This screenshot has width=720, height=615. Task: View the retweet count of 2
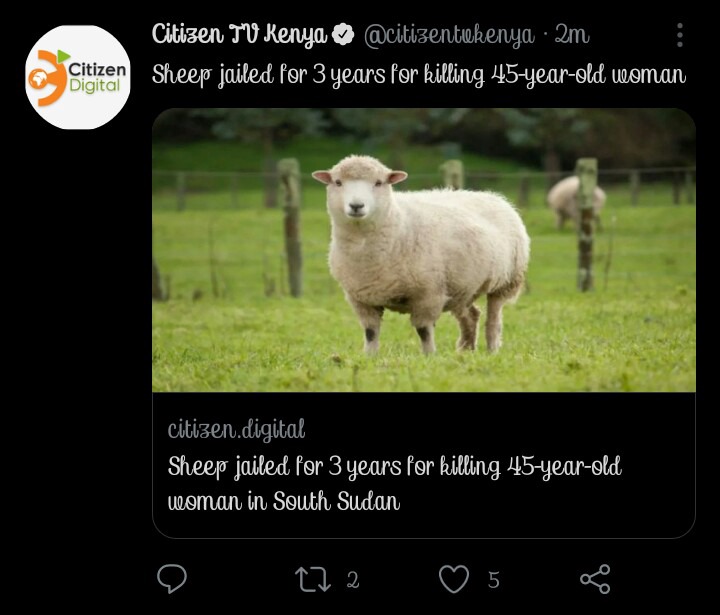tap(353, 580)
